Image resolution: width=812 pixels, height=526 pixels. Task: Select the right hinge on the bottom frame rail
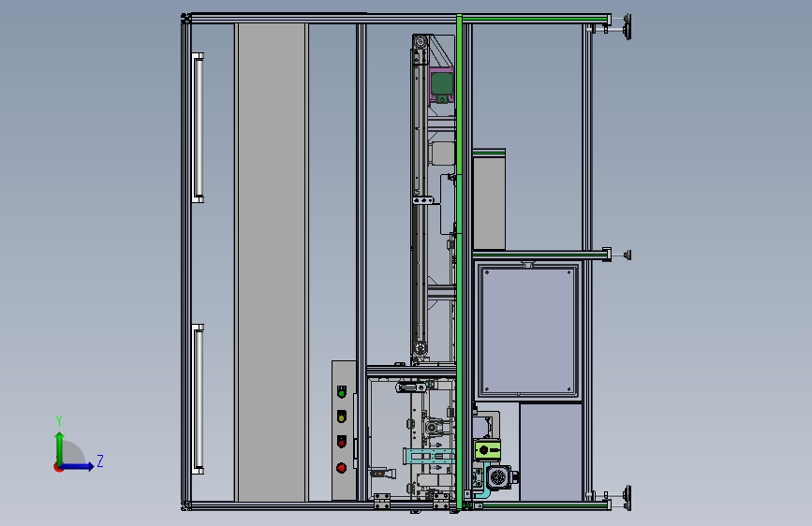coord(441,501)
